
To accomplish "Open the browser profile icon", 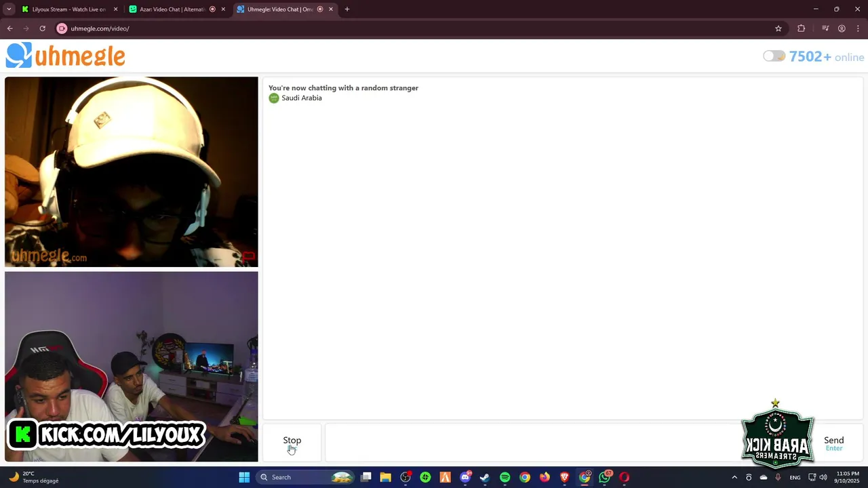I will 842,28.
